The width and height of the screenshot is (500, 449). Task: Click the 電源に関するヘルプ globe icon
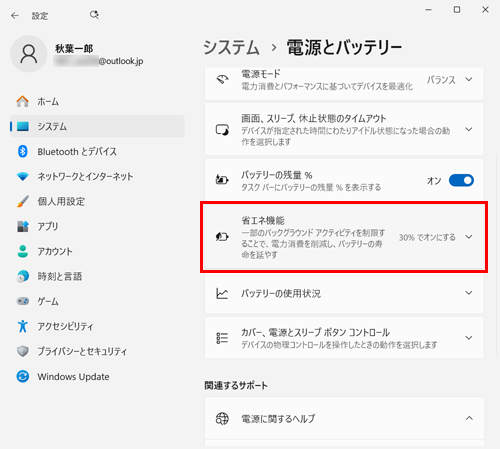[x=222, y=418]
